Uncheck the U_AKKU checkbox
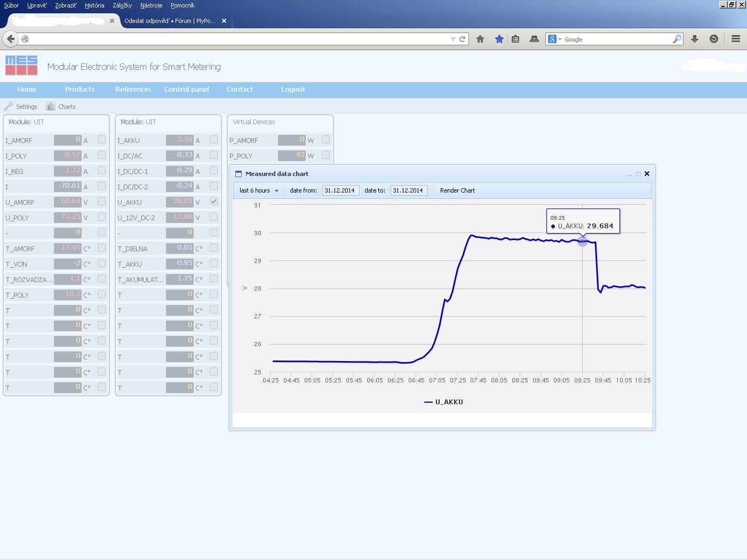Screen dimensions: 747x560 pyautogui.click(x=213, y=202)
